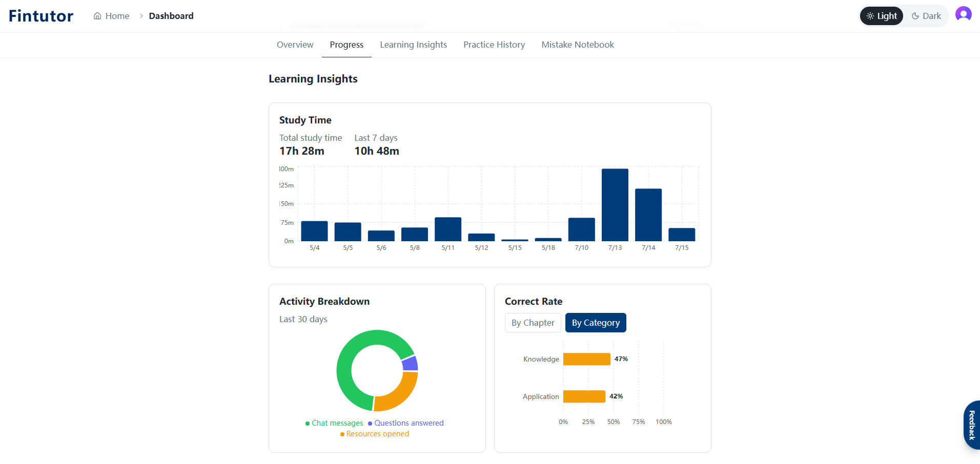Switch to Light theme
Screen dimensions: 980x464
tap(882, 16)
